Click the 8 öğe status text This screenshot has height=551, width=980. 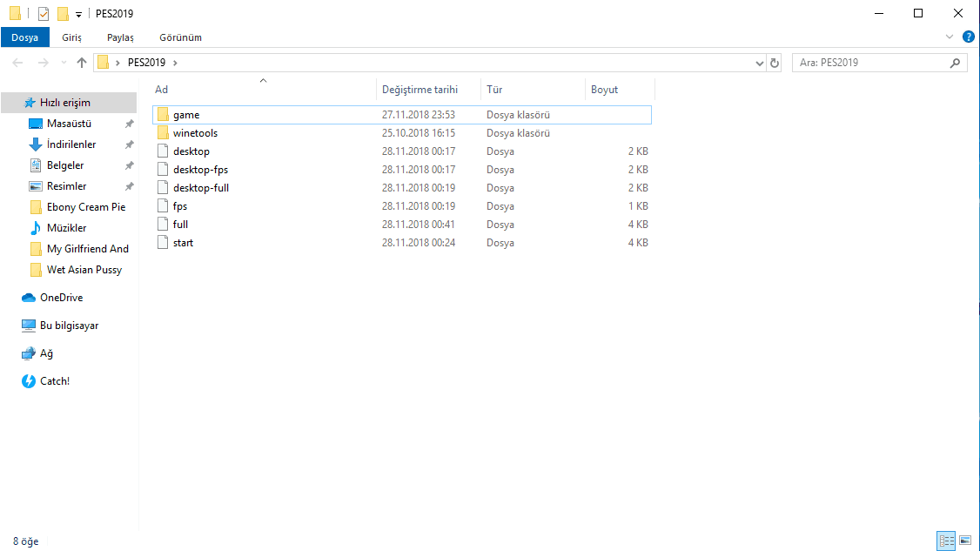(x=25, y=541)
